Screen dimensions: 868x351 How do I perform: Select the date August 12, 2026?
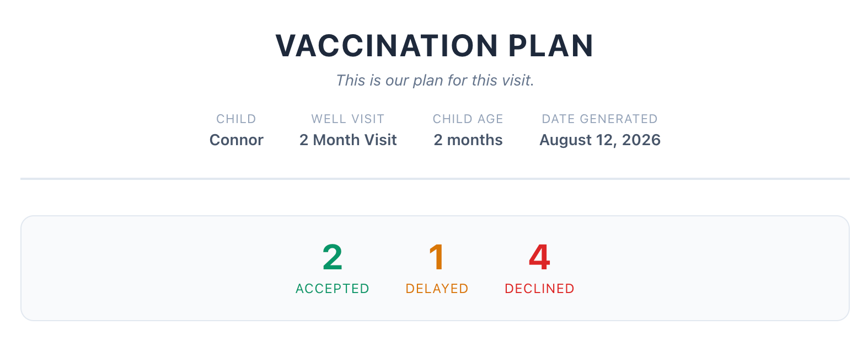pos(600,140)
